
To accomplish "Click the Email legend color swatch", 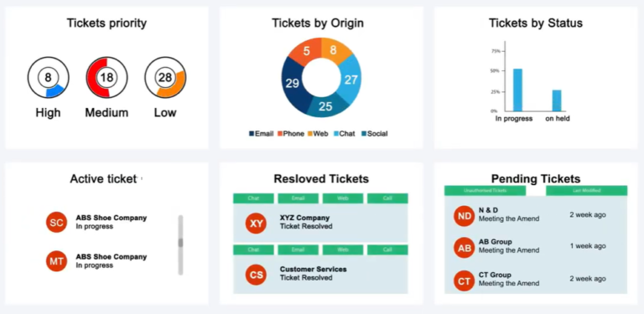I will click(x=252, y=134).
